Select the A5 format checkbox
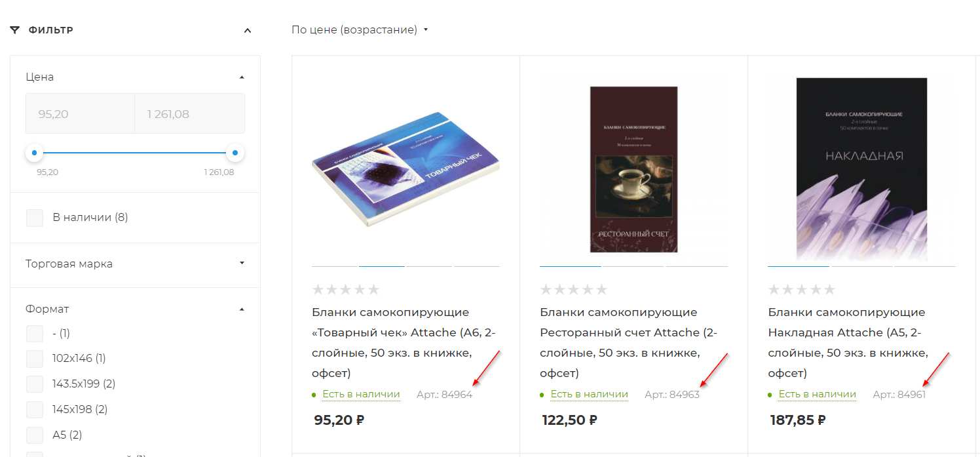Viewport: 980px width, 457px height. [35, 435]
